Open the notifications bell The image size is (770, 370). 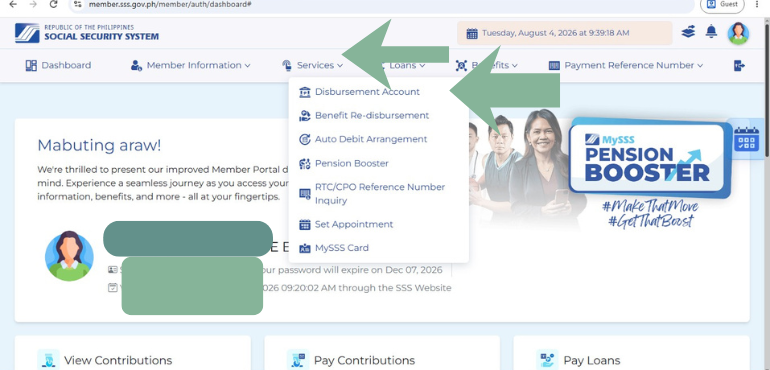[x=711, y=32]
